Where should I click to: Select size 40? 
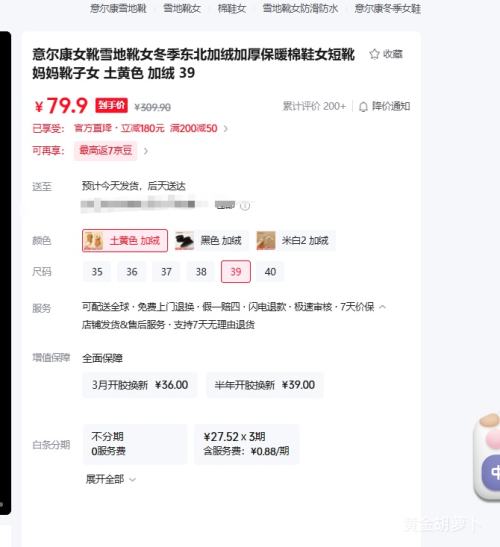coord(270,272)
